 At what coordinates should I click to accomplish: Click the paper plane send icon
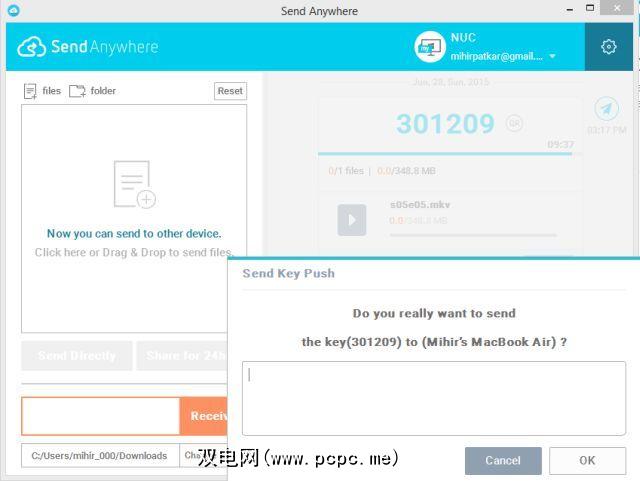[x=607, y=109]
